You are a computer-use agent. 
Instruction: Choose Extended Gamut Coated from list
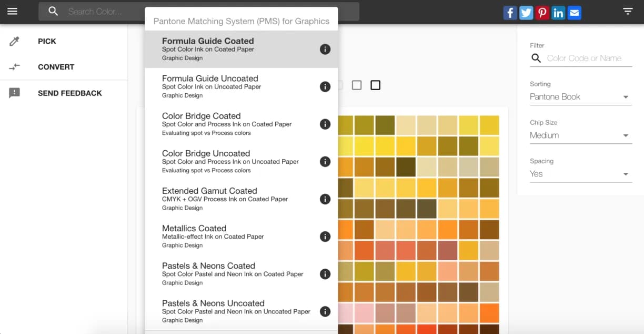click(x=241, y=199)
